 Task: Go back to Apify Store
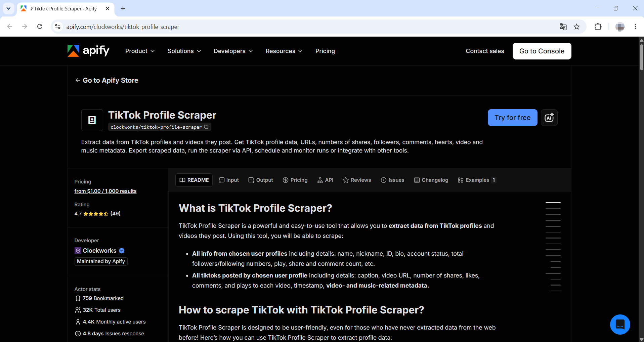pos(107,80)
